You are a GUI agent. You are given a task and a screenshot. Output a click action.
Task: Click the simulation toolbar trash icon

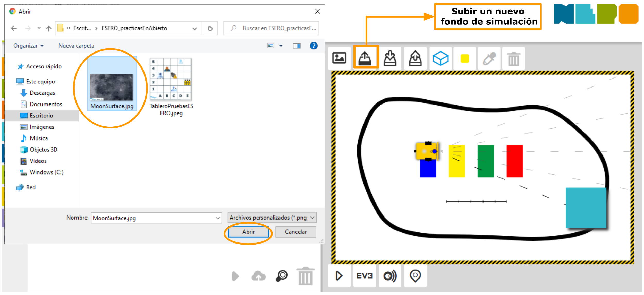tap(513, 59)
